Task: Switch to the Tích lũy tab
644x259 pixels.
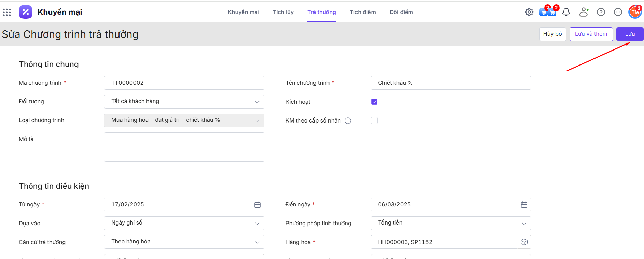Action: tap(283, 12)
